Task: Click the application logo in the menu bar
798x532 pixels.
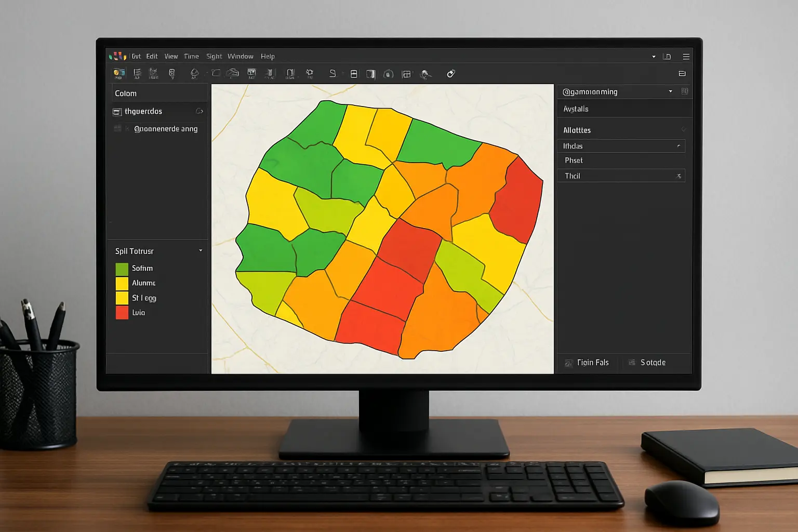Action: click(x=118, y=56)
